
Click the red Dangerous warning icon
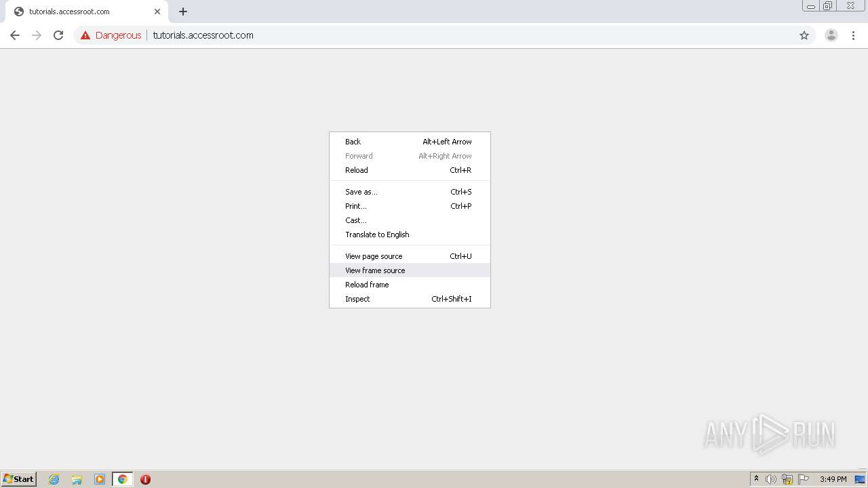[85, 35]
